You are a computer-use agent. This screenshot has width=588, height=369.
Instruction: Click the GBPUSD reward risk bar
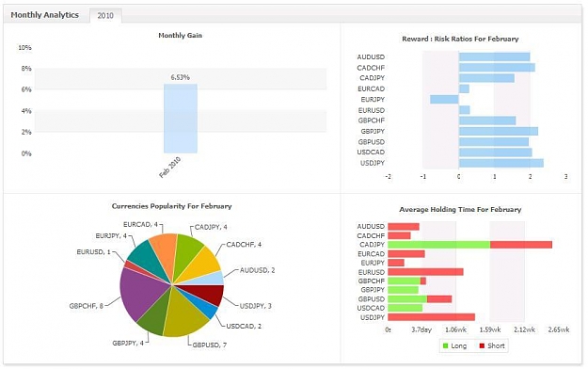tap(494, 142)
